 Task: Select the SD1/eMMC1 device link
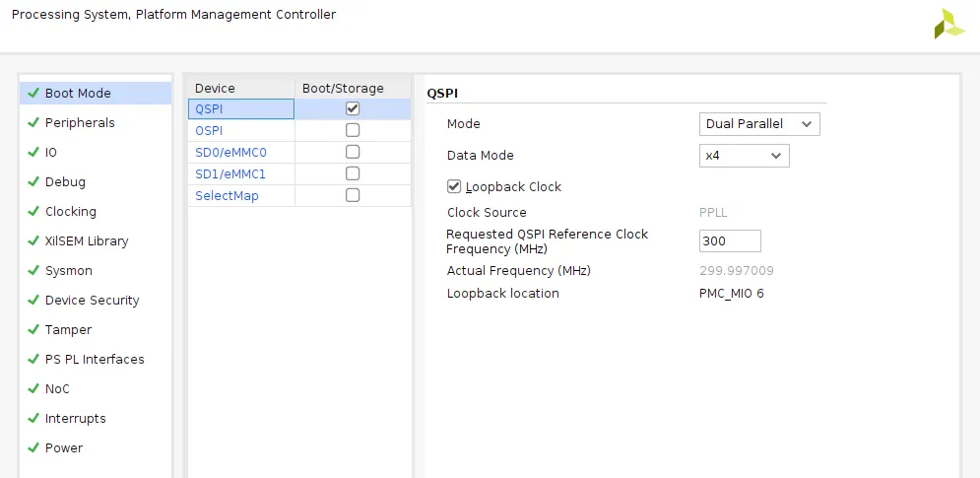coord(230,173)
